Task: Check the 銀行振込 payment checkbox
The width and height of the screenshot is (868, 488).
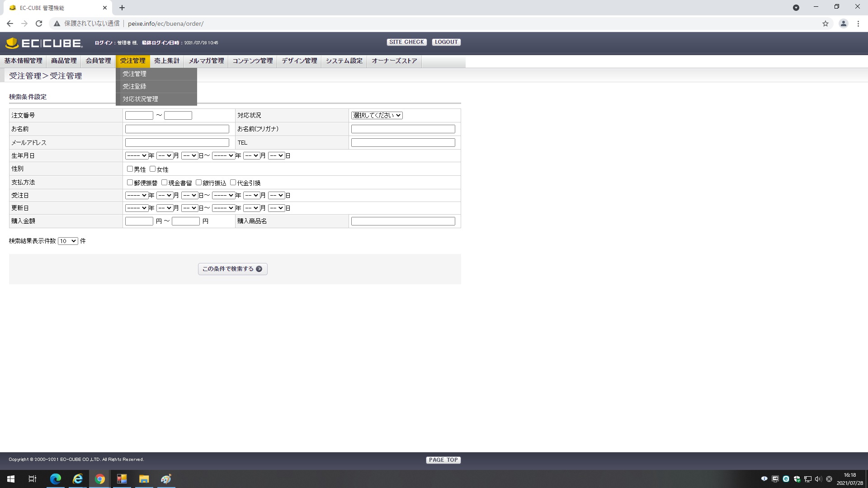Action: pyautogui.click(x=198, y=183)
